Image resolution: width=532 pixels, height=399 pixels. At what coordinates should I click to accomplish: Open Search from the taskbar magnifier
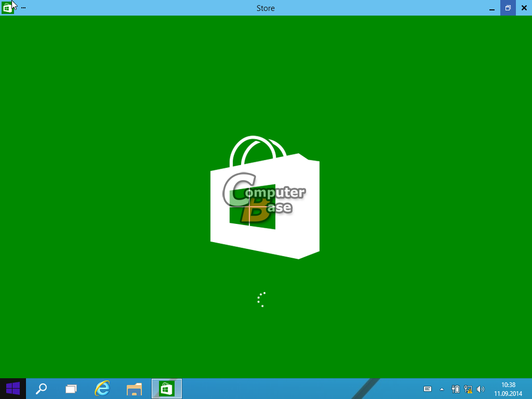pyautogui.click(x=41, y=388)
